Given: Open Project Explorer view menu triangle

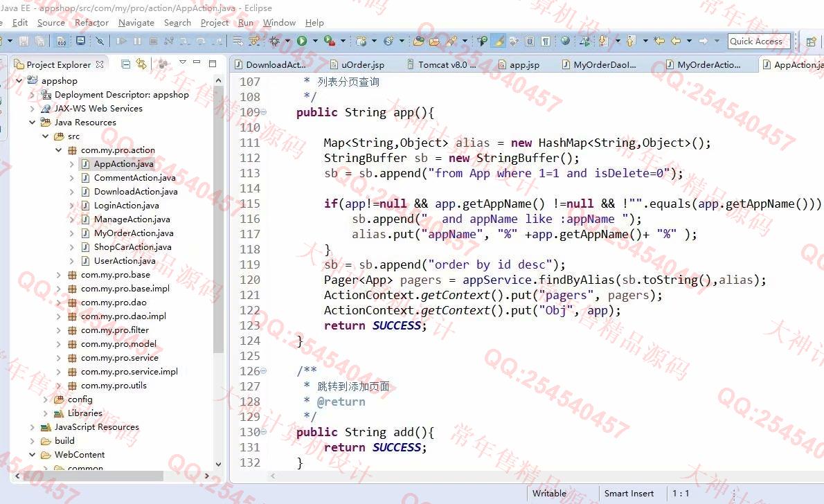Looking at the screenshot, I should (x=182, y=62).
